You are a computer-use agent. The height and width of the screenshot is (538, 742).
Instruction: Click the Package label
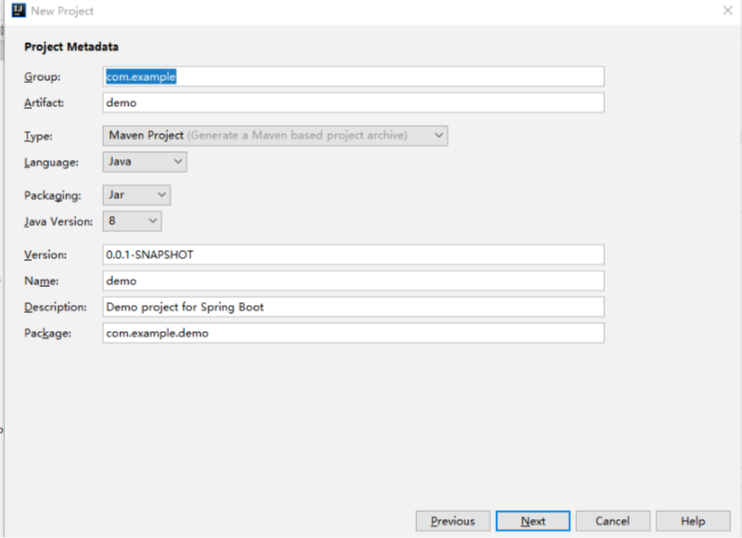[x=48, y=333]
